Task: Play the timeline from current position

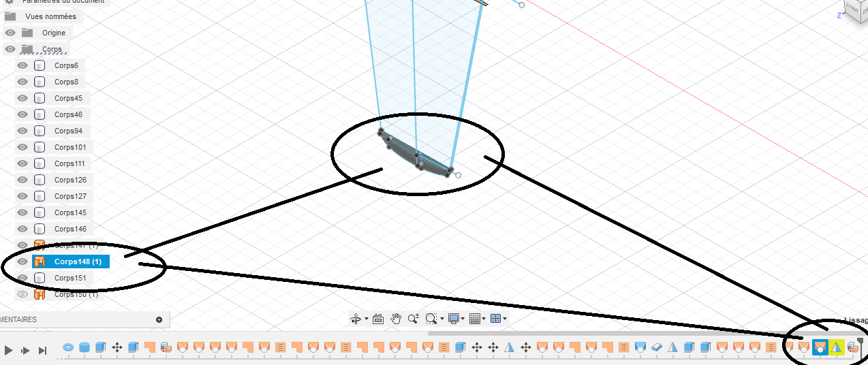Action: point(9,350)
